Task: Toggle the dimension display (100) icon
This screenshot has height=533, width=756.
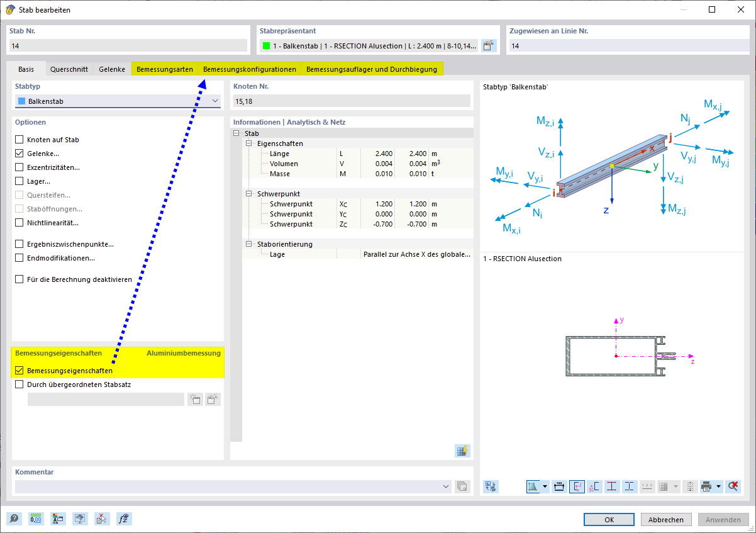Action: coord(559,486)
